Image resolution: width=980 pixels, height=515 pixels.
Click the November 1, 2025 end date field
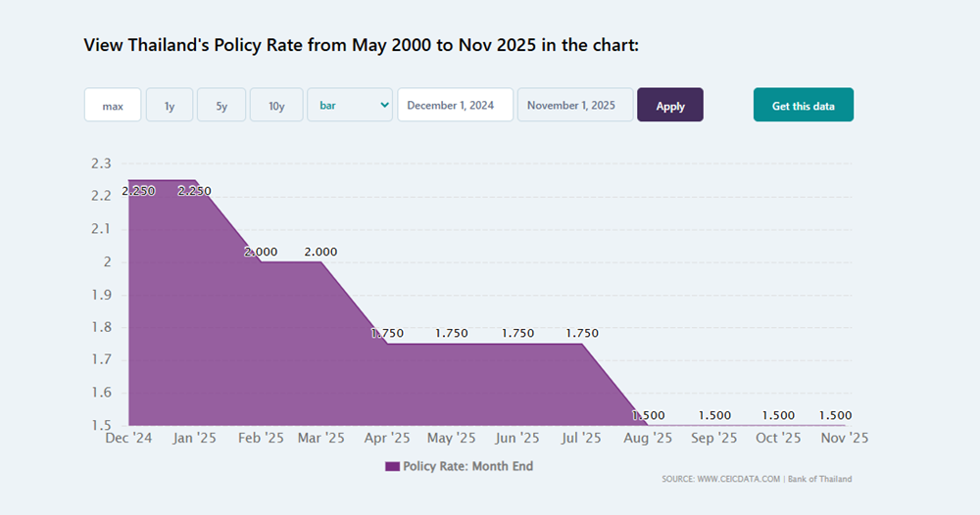(575, 106)
